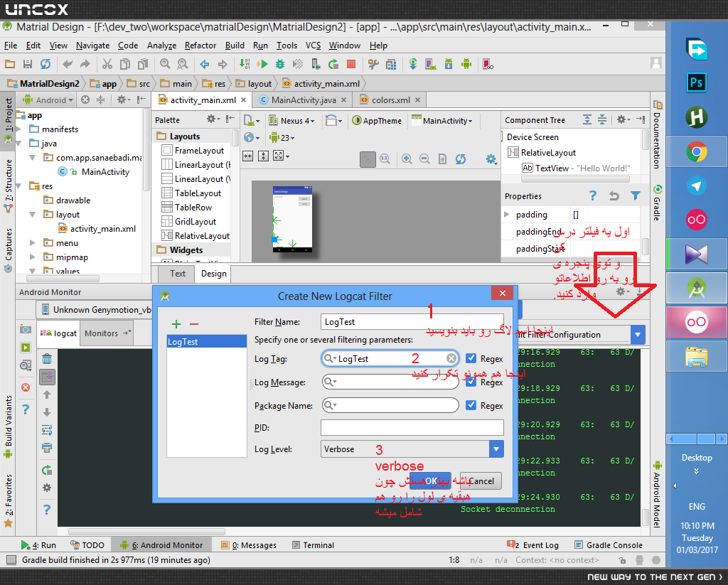
Task: Open the MainActivity dropdown in designer
Action: point(442,121)
